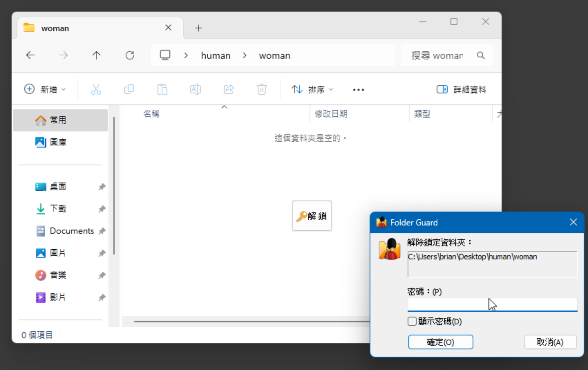Open 下載 folder in sidebar
This screenshot has height=370, width=588.
click(58, 209)
